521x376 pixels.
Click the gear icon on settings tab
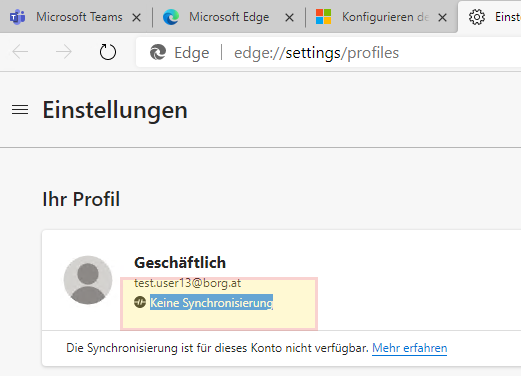click(477, 17)
